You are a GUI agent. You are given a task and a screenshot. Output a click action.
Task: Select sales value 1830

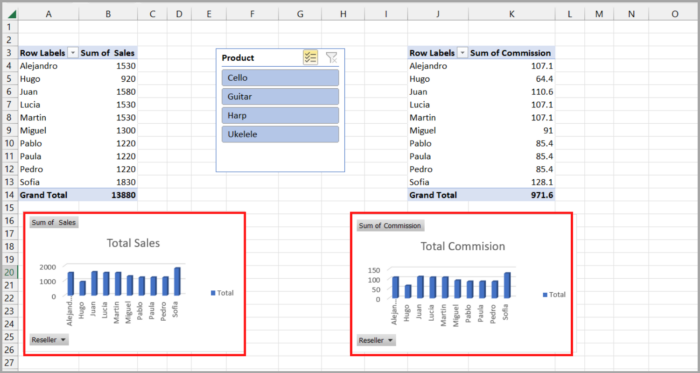pos(108,182)
